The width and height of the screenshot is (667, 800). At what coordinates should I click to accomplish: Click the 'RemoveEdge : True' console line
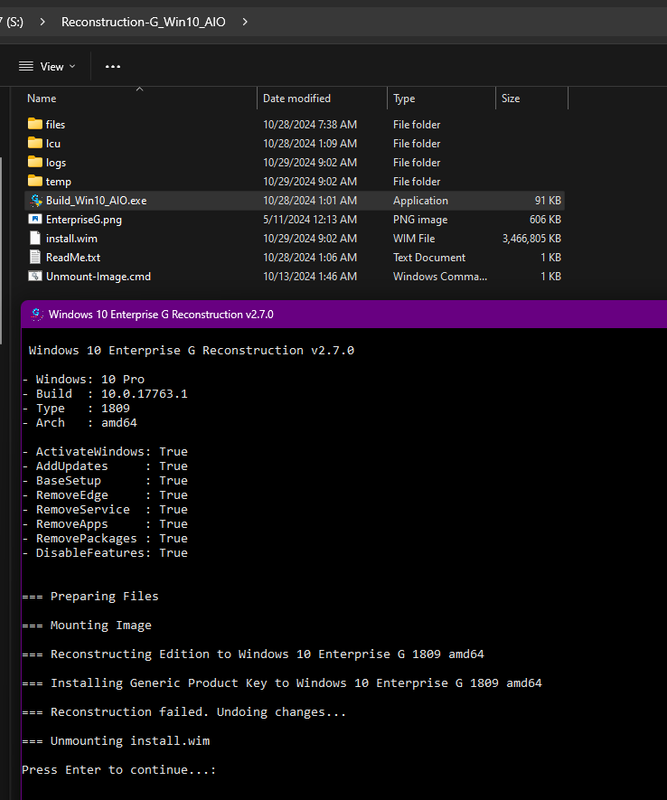(105, 495)
